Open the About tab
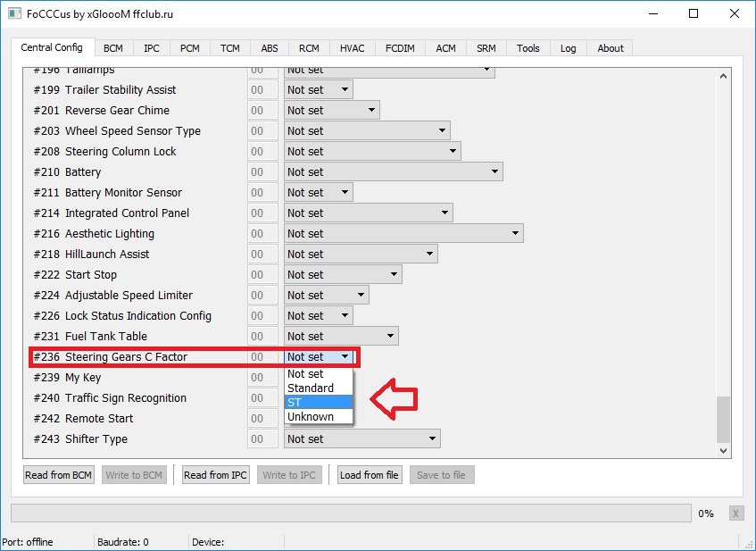 pyautogui.click(x=611, y=48)
